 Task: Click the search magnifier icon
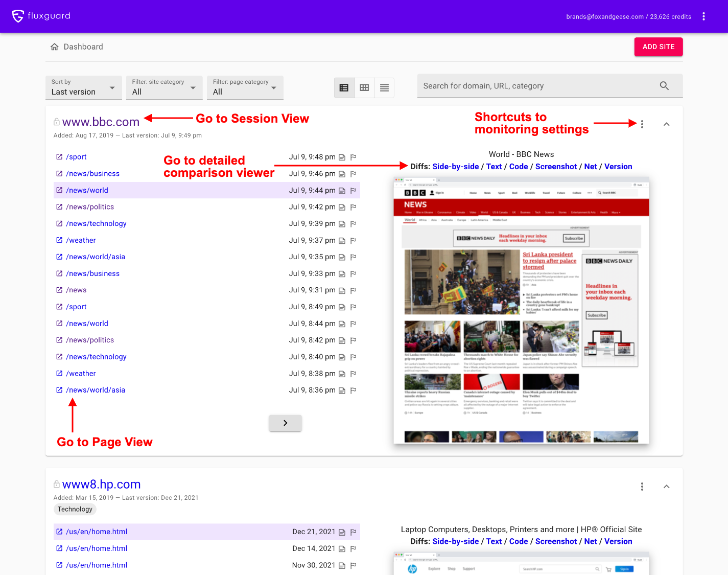pyautogui.click(x=664, y=86)
